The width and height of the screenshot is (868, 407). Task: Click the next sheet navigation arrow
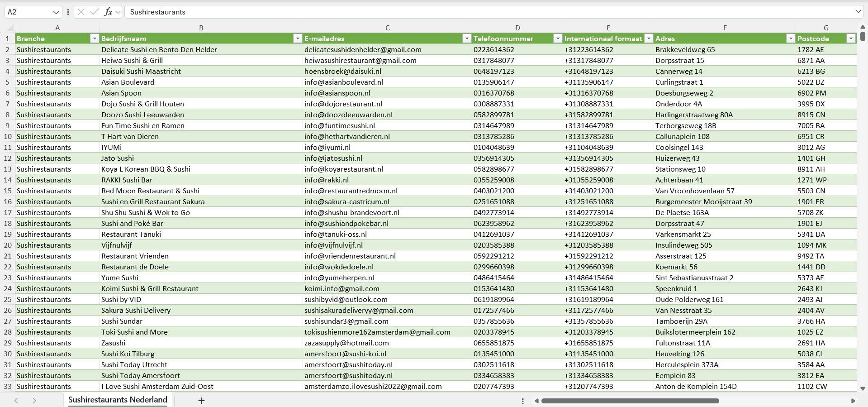pyautogui.click(x=34, y=401)
